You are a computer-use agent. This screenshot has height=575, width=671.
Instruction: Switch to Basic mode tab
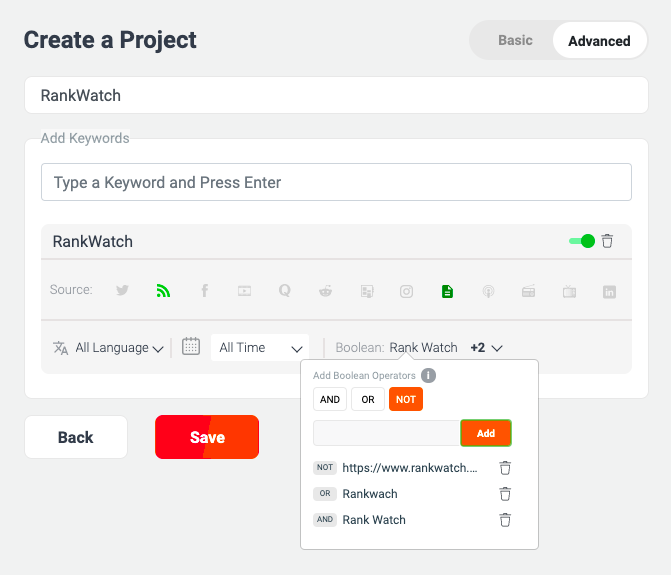pos(515,40)
